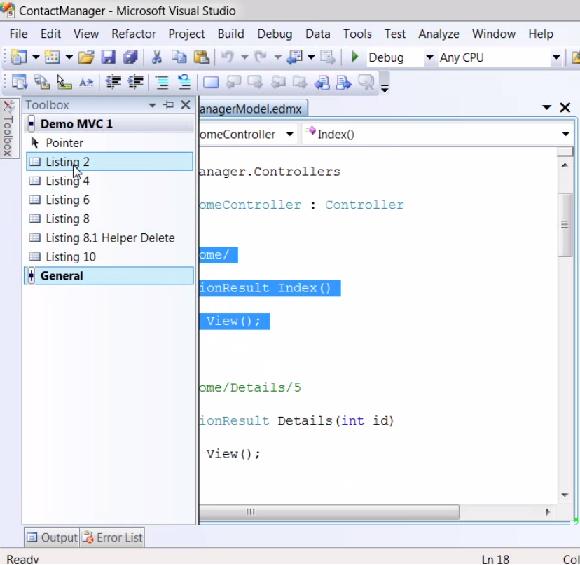Expand the General toolbox group

(32, 276)
